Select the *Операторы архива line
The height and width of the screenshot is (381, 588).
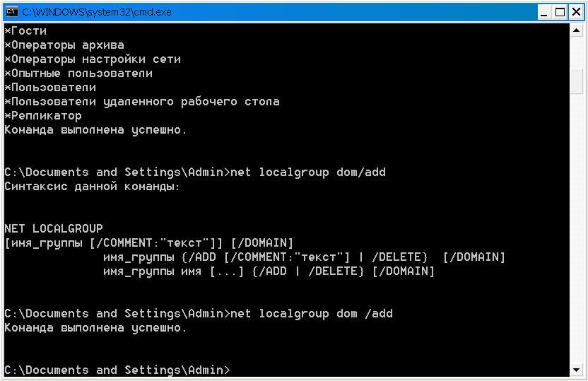tap(64, 45)
